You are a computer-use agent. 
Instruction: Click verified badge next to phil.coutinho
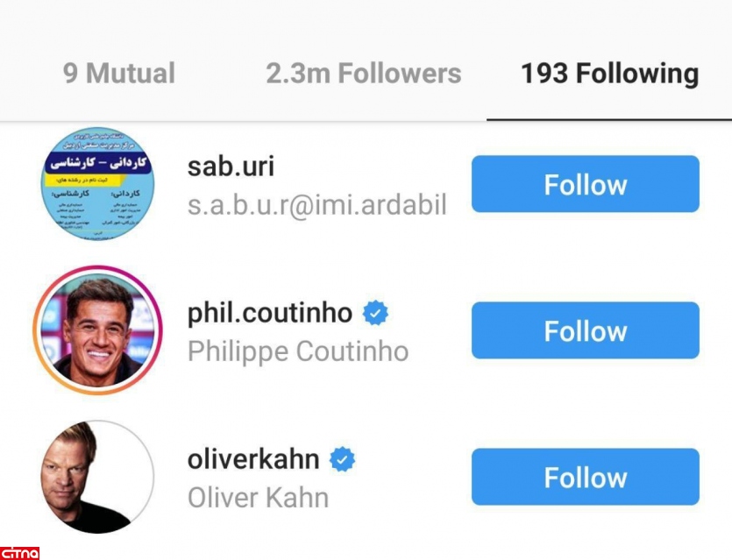pyautogui.click(x=375, y=313)
